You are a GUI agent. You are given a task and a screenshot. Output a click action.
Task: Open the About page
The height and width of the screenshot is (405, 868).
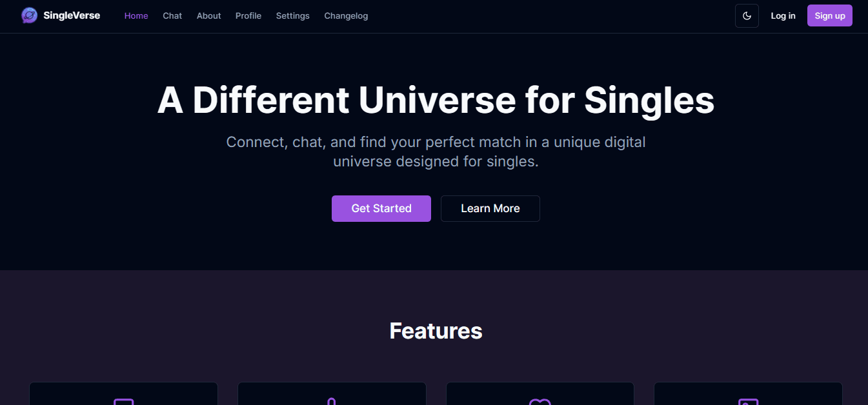tap(208, 15)
